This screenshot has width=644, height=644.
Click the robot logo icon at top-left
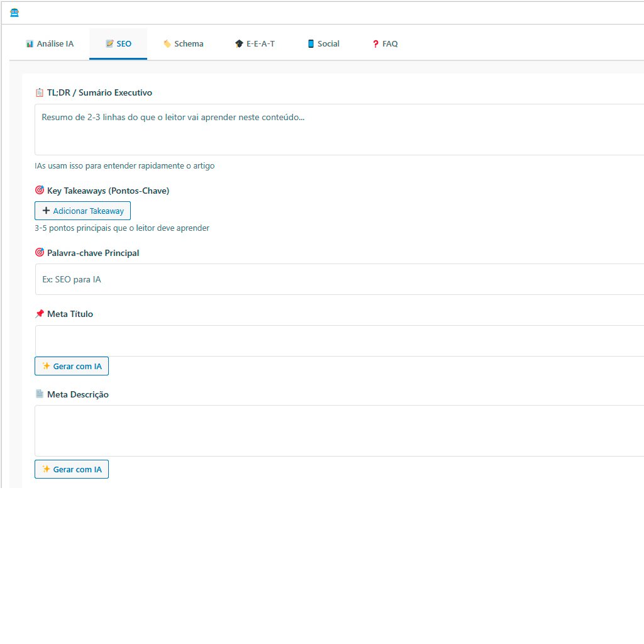pos(14,13)
